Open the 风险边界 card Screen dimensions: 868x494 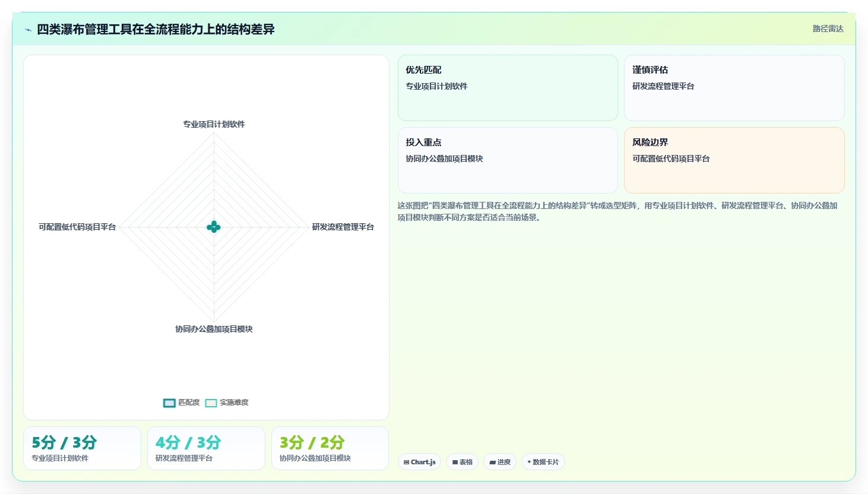(734, 160)
